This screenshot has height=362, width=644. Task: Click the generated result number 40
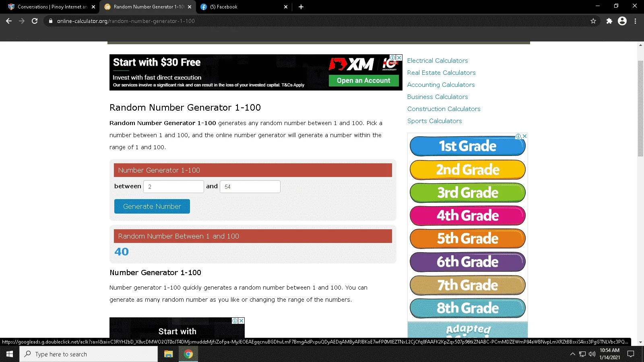122,252
